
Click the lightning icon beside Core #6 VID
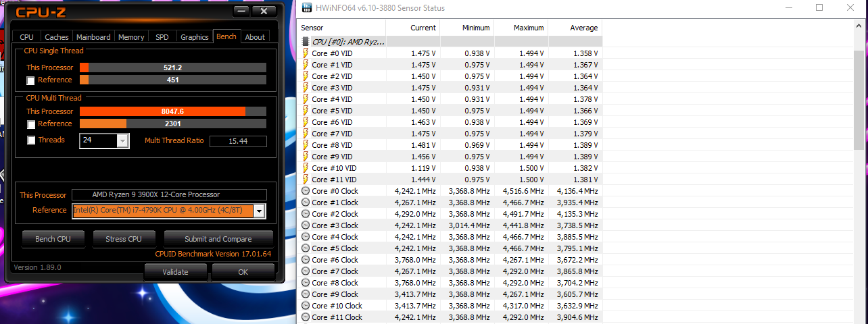pyautogui.click(x=306, y=122)
